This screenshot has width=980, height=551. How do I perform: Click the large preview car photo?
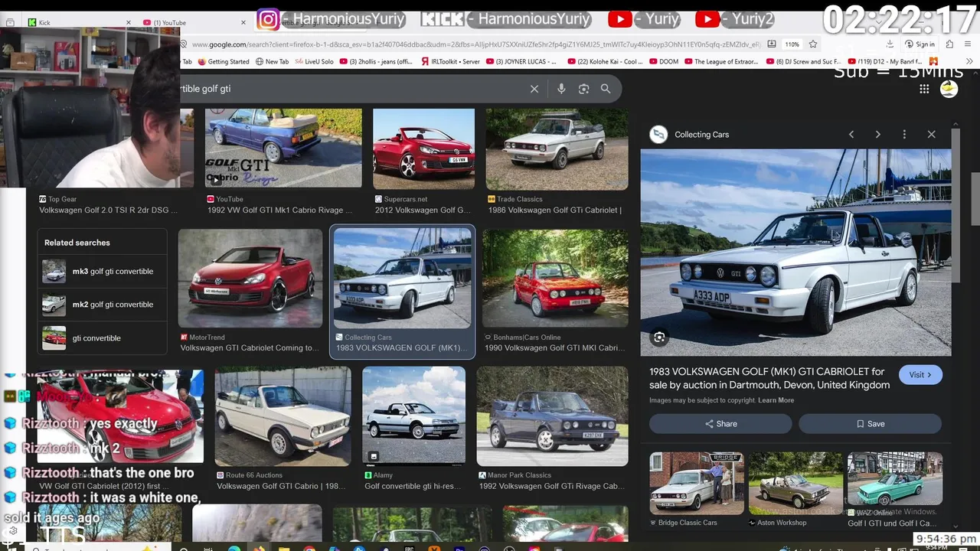pos(795,253)
